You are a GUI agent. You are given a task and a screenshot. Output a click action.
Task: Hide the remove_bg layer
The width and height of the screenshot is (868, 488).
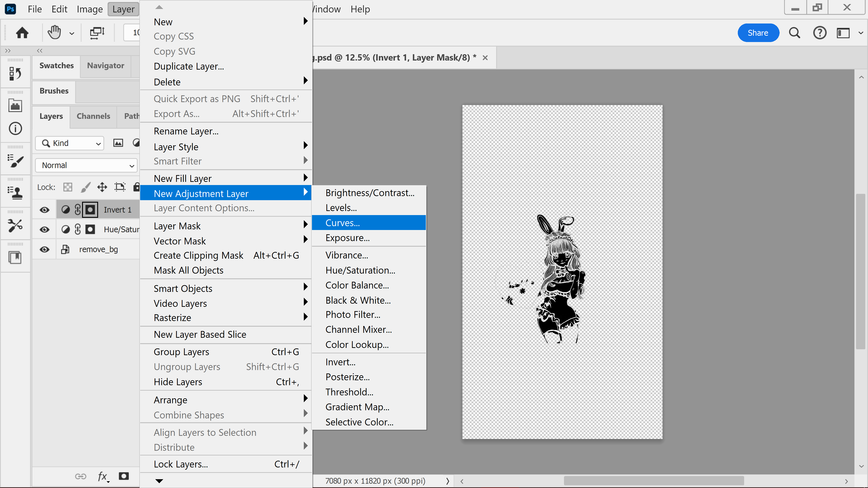pos(45,250)
